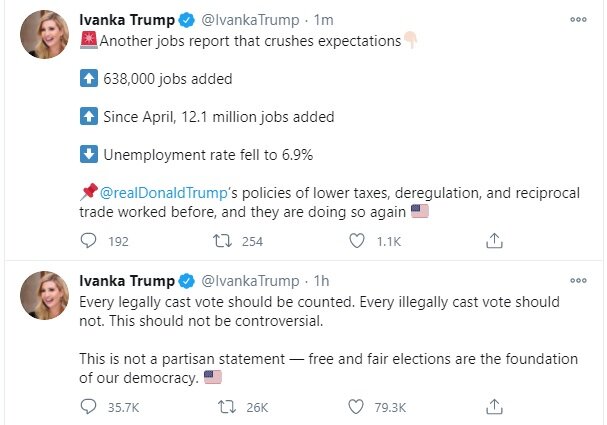Retweet the jobs report tweet
The width and height of the screenshot is (607, 425).
tap(224, 241)
